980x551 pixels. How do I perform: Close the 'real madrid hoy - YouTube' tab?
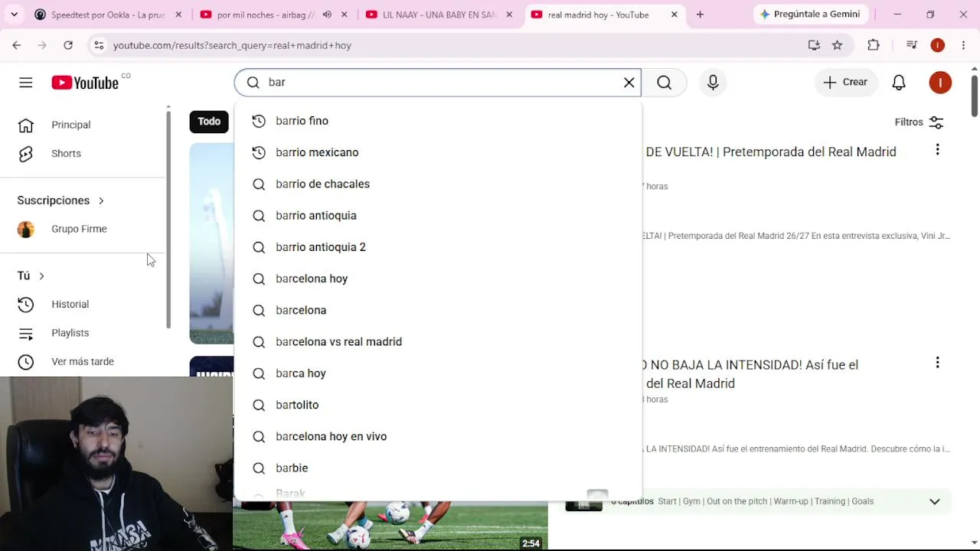pos(674,15)
